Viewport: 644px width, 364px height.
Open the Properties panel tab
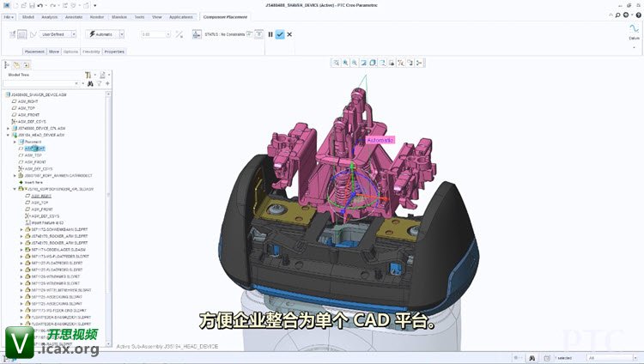(114, 52)
